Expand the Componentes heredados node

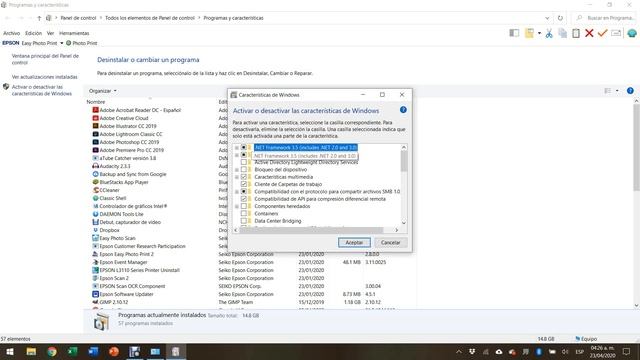coord(237,206)
